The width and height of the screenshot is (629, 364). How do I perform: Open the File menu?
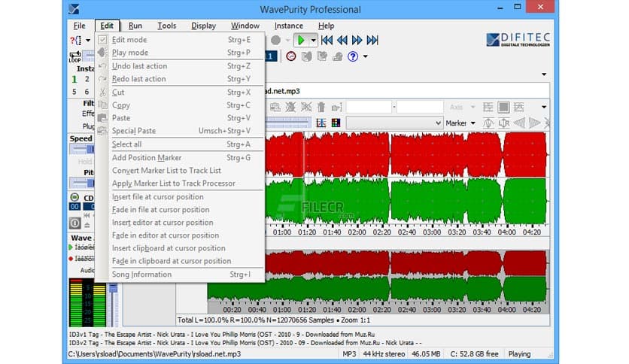click(80, 26)
